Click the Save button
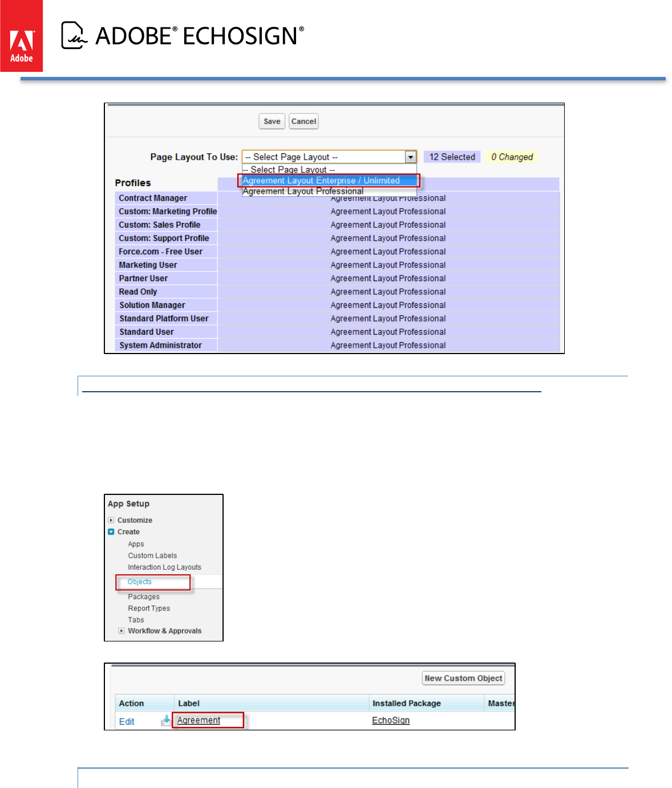The image size is (672, 788). [272, 121]
